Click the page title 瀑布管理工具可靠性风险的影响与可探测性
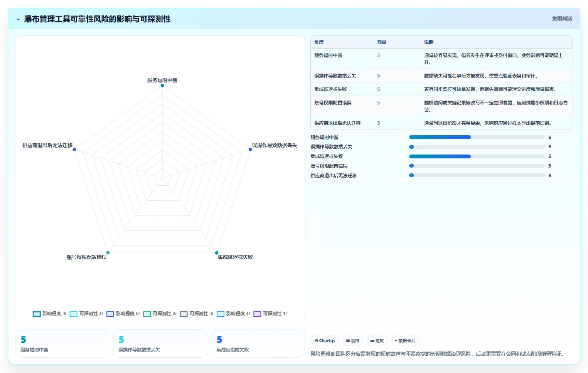The width and height of the screenshot is (588, 373). point(97,19)
